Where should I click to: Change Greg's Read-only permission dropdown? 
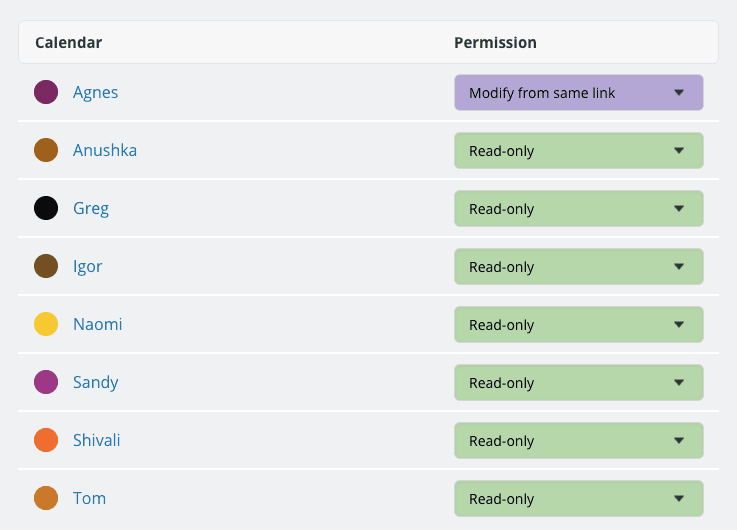(578, 209)
